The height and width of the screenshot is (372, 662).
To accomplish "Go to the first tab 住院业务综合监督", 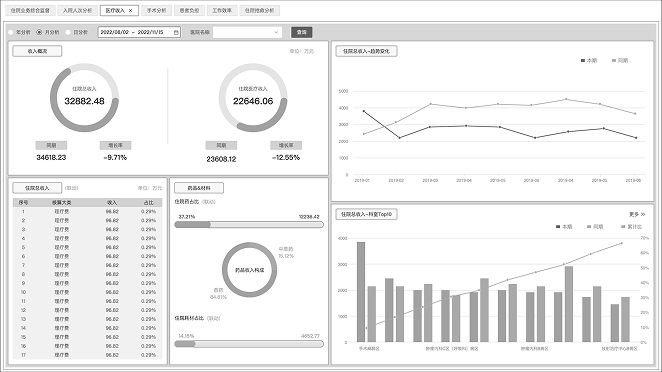I will [x=30, y=11].
